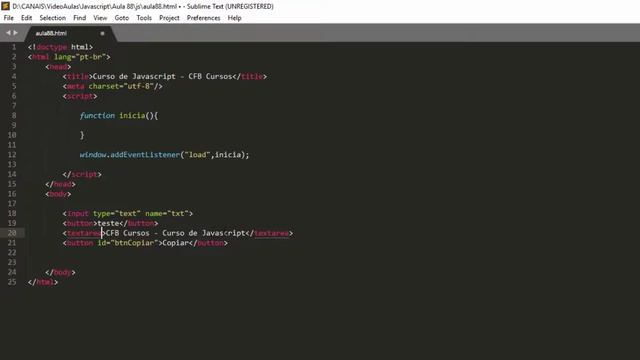Open the Goto menu
This screenshot has width=640, height=360.
[122, 18]
